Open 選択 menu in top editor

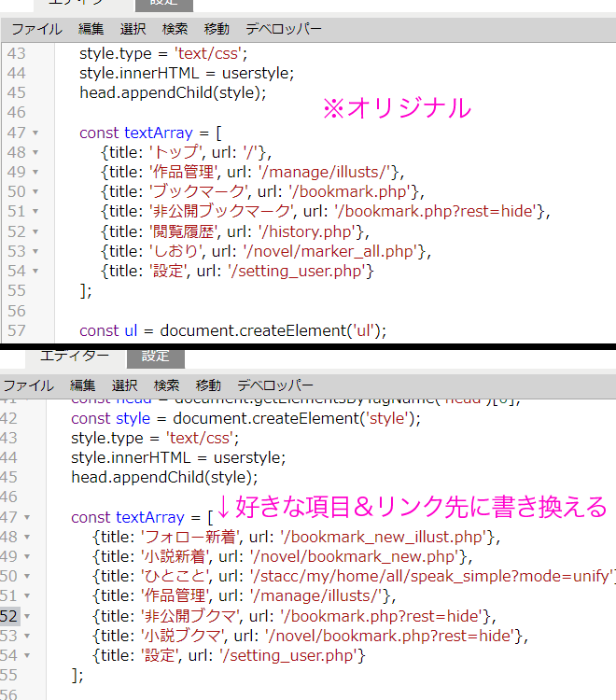(133, 29)
